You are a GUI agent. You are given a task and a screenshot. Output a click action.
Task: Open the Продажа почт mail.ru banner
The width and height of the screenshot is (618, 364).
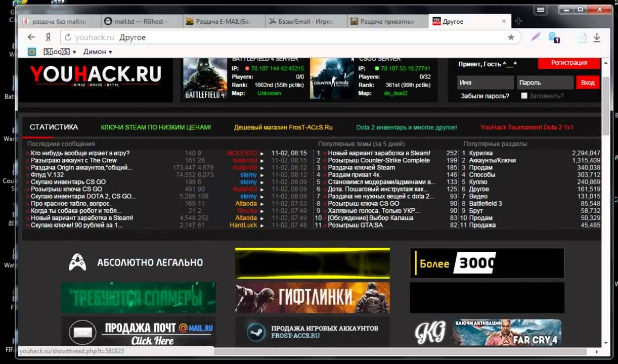pyautogui.click(x=139, y=332)
